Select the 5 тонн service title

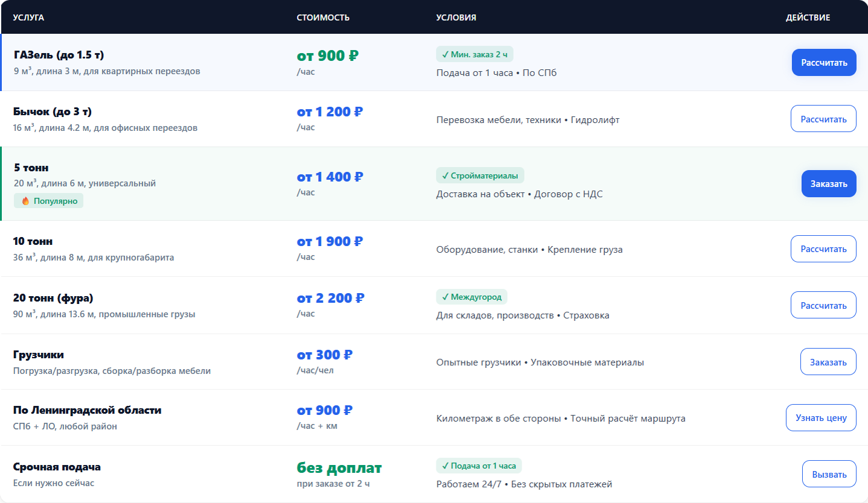[31, 168]
